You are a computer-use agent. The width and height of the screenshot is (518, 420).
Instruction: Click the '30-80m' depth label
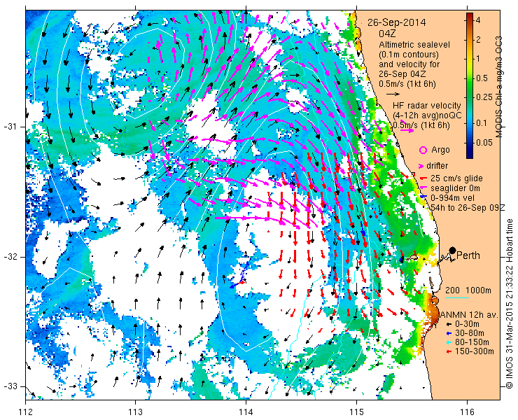coord(470,333)
